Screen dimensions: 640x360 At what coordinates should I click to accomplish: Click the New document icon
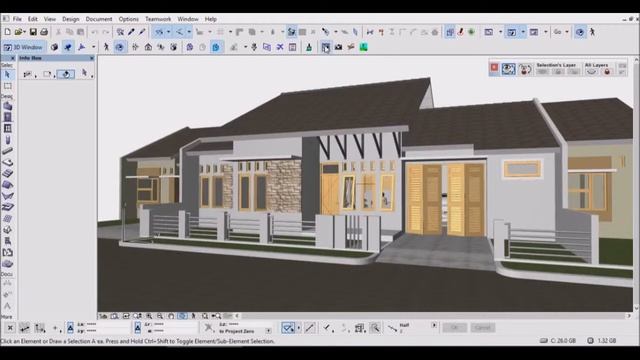[7, 32]
